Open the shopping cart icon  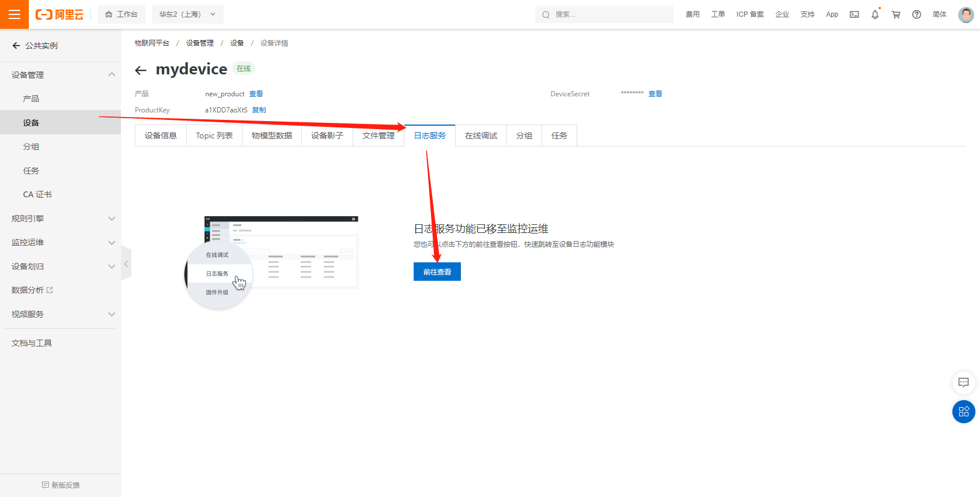point(896,14)
